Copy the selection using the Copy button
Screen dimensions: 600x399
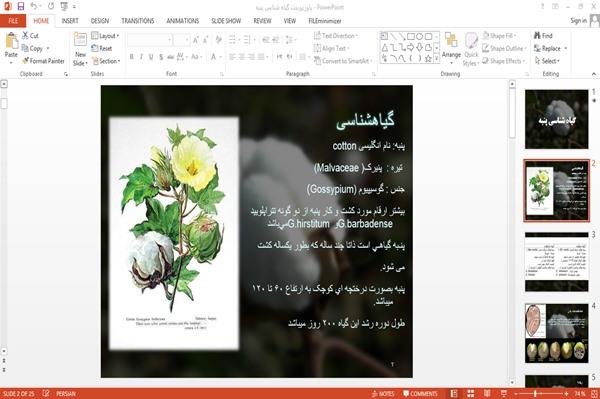33,48
